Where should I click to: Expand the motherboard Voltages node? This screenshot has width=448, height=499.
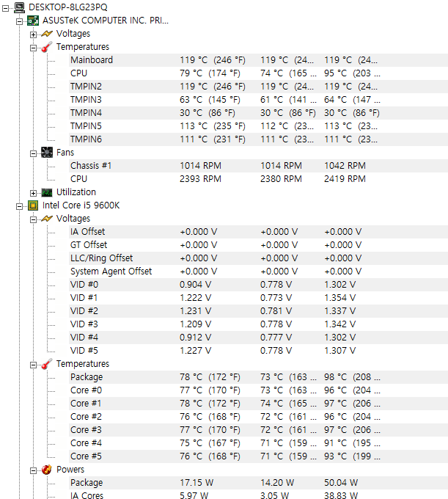click(34, 34)
